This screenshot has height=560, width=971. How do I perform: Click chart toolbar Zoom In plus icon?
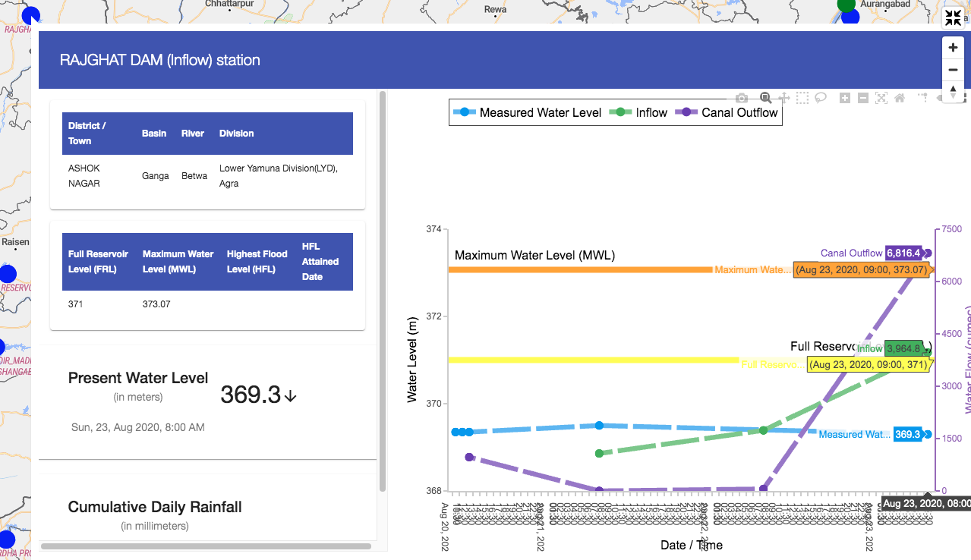845,98
